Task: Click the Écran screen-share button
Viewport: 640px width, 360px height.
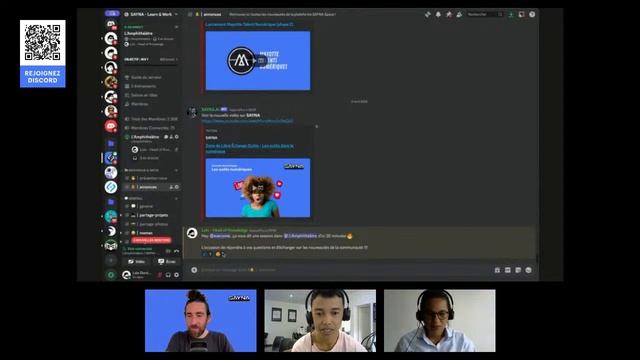Action: pyautogui.click(x=167, y=262)
